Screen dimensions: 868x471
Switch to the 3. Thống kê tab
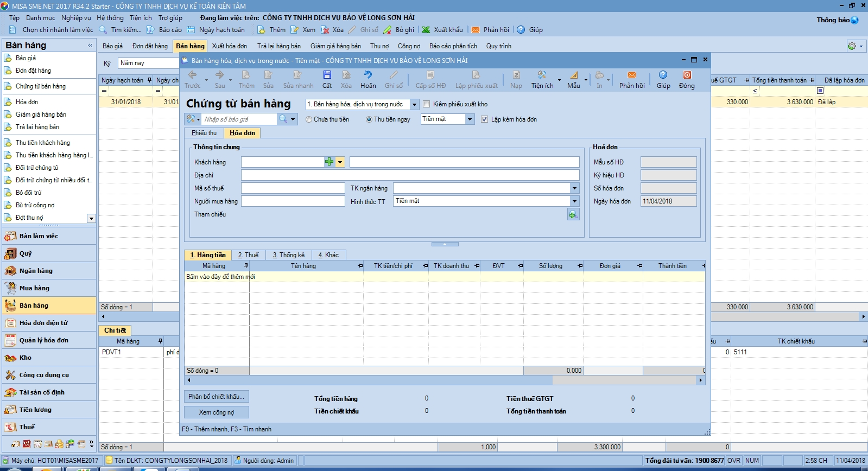pos(288,255)
